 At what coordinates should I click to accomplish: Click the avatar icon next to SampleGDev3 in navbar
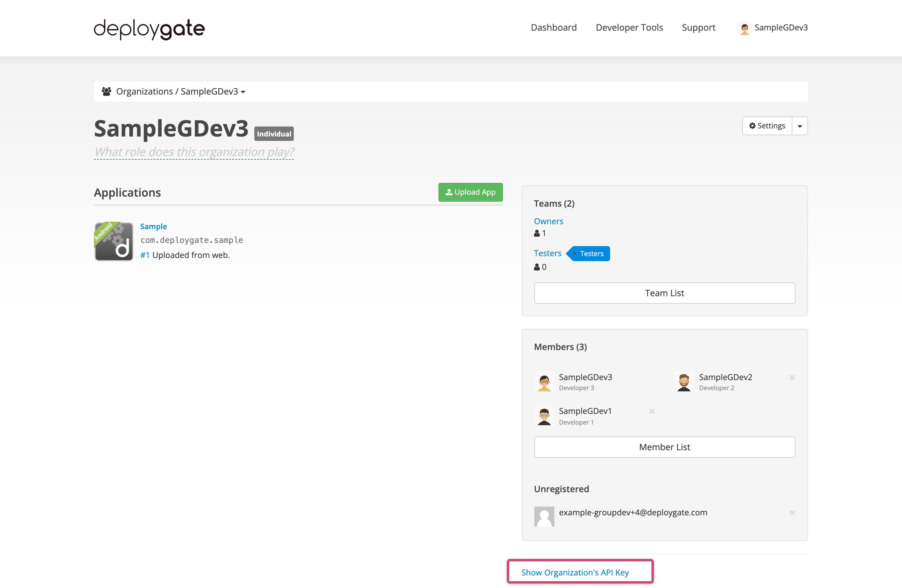pyautogui.click(x=744, y=28)
